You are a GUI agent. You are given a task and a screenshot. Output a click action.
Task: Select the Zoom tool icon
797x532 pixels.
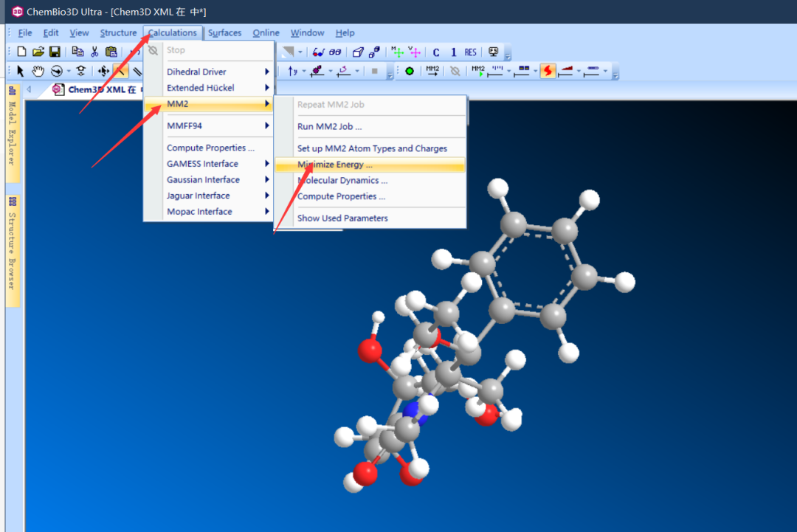(x=81, y=71)
